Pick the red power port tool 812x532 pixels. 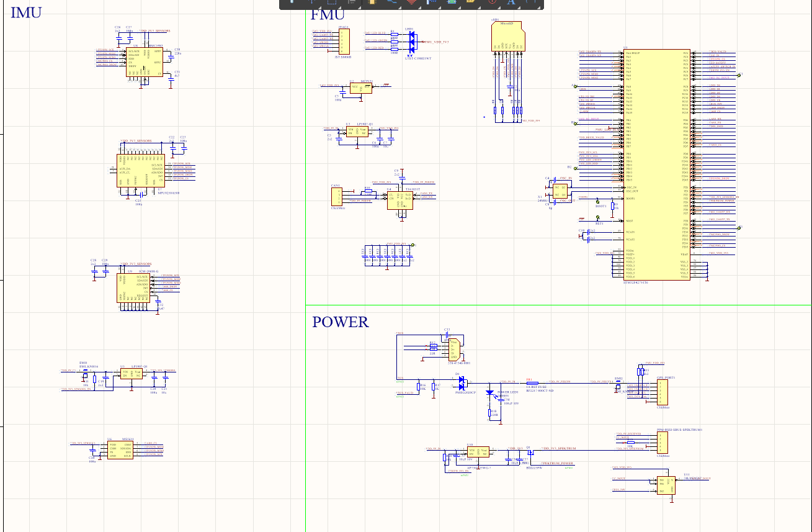click(412, 2)
